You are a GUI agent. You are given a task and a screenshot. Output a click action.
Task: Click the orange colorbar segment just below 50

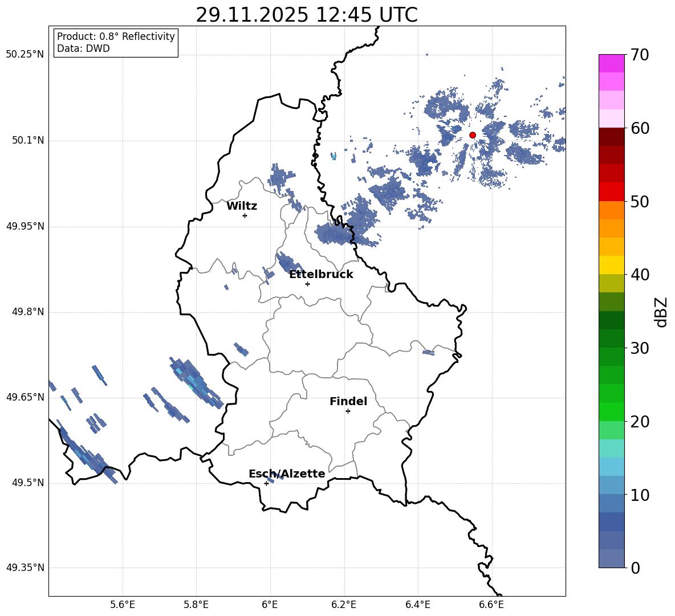pyautogui.click(x=612, y=210)
